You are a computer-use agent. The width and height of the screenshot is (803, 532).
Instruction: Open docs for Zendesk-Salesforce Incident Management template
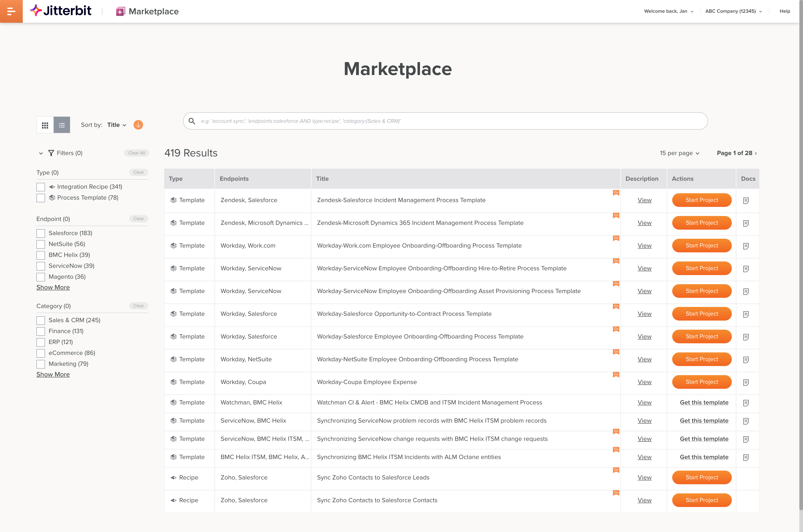click(746, 201)
